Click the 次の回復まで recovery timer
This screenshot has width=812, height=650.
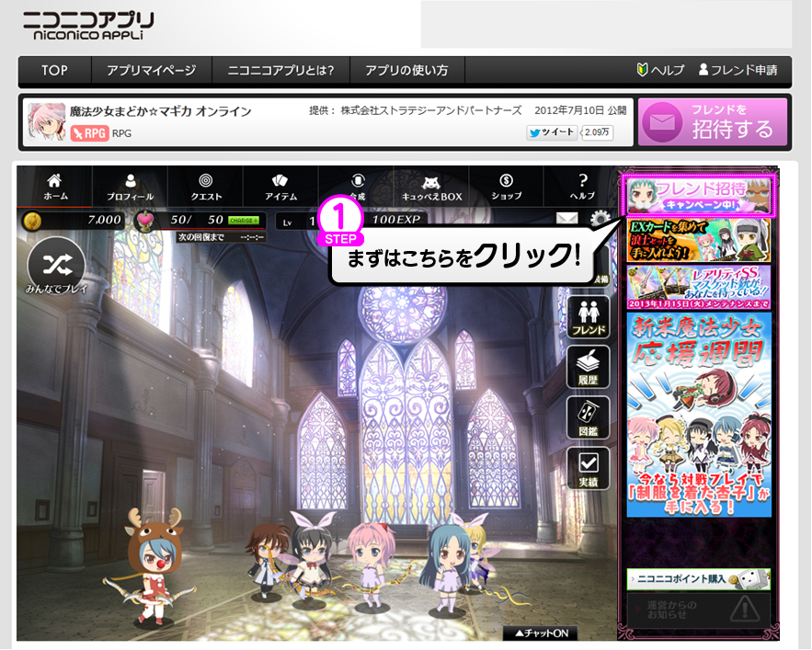pyautogui.click(x=221, y=237)
